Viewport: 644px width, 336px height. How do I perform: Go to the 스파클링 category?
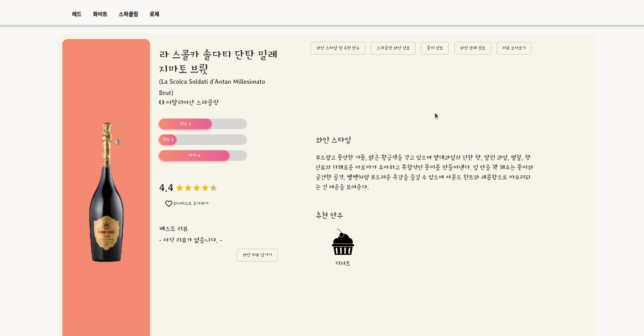128,14
